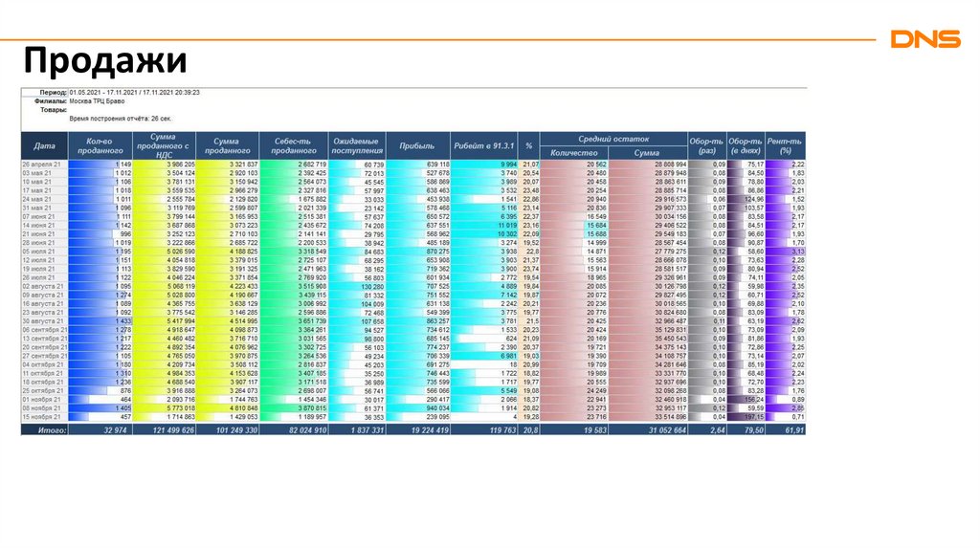Click the branch value 'Москва ТРЦ Браво'
Viewport: 980px width, 549px height.
(x=97, y=101)
